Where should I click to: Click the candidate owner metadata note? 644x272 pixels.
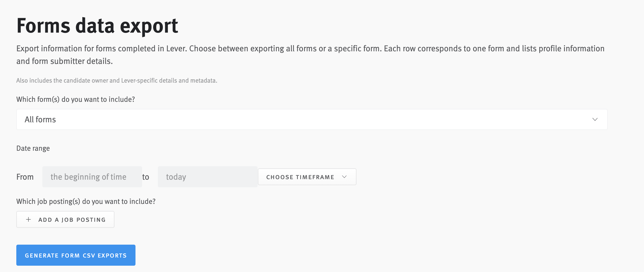tap(117, 80)
